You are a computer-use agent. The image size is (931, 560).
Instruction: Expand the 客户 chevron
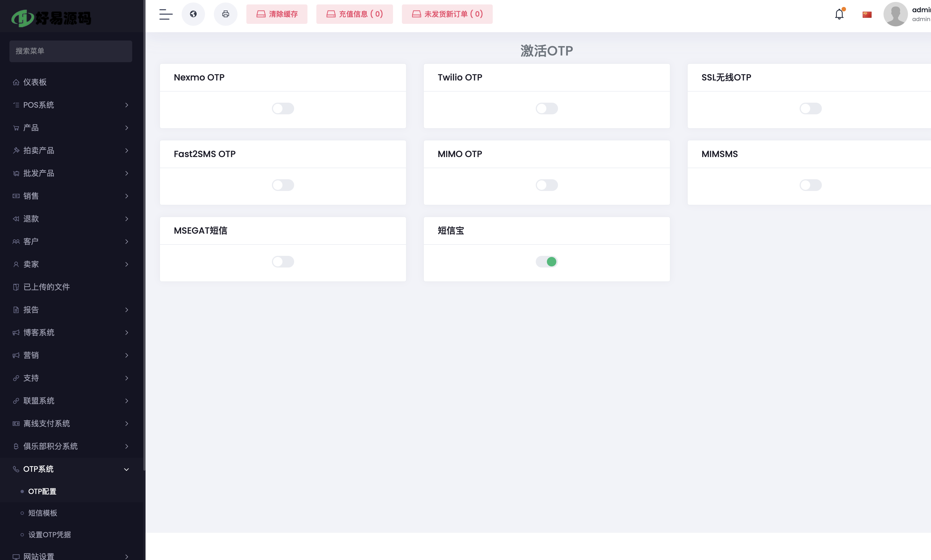pos(127,241)
